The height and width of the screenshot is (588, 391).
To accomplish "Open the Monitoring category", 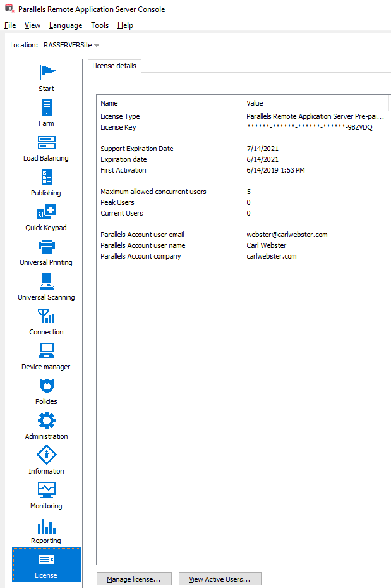I will pos(46,496).
